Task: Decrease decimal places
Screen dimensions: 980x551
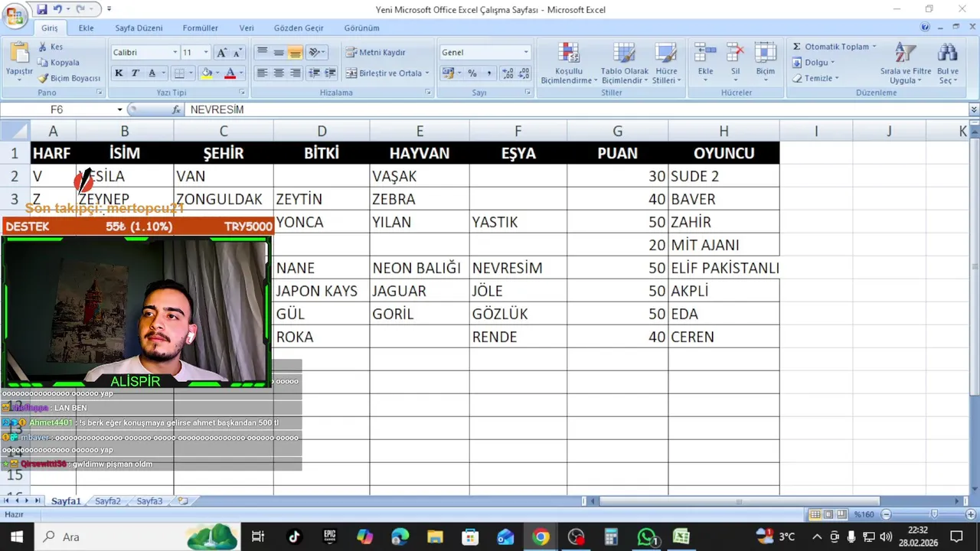Action: (x=524, y=73)
